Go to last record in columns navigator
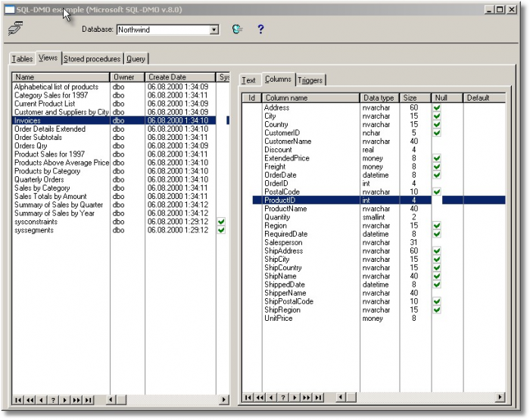The image size is (530, 420). click(318, 397)
